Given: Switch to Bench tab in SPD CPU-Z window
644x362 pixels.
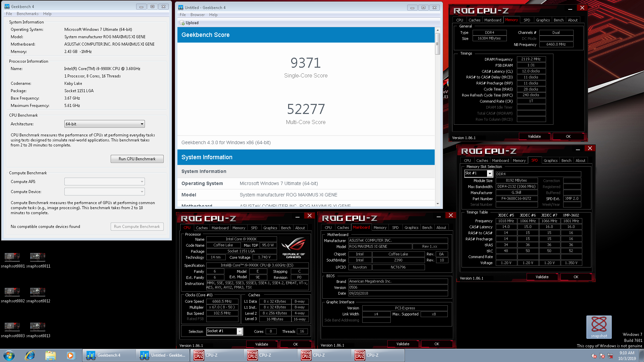Looking at the screenshot, I should [x=566, y=161].
